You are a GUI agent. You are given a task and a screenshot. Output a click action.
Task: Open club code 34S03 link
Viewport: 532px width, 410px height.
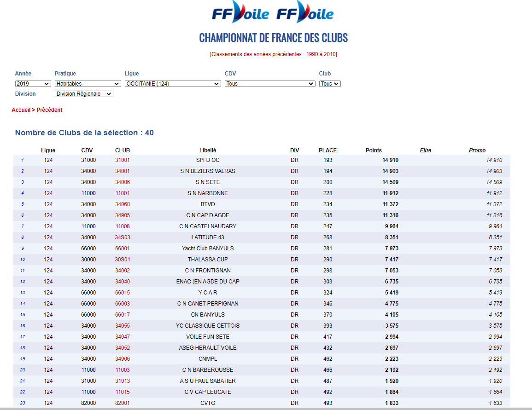(x=123, y=237)
